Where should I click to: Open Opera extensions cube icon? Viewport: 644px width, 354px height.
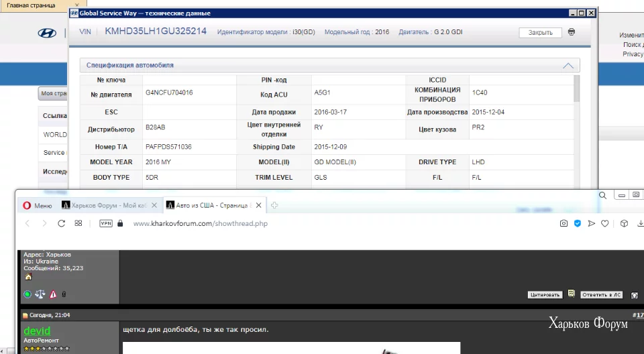coord(624,223)
